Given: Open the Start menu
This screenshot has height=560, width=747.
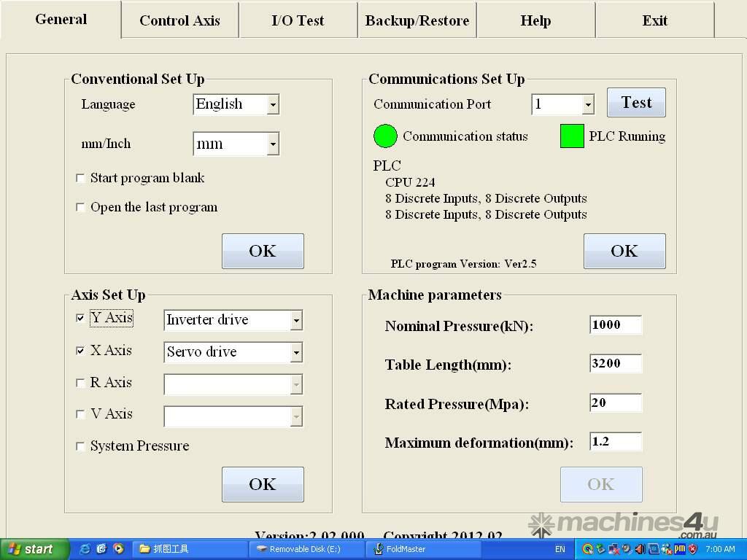Looking at the screenshot, I should (x=34, y=549).
